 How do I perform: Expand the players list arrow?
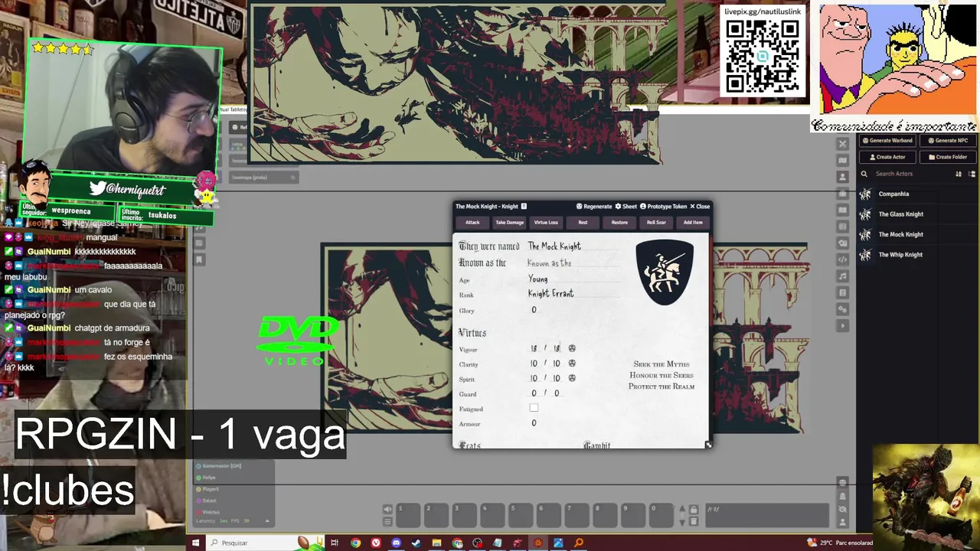click(x=267, y=521)
